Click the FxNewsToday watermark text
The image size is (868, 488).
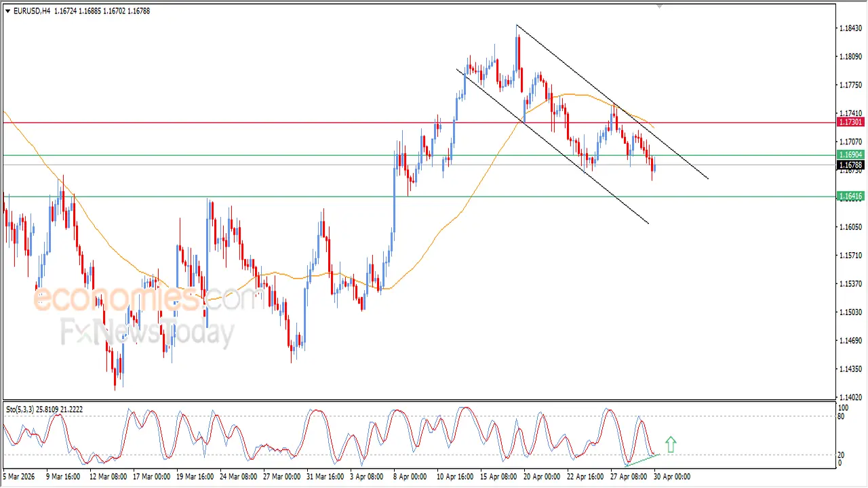147,333
